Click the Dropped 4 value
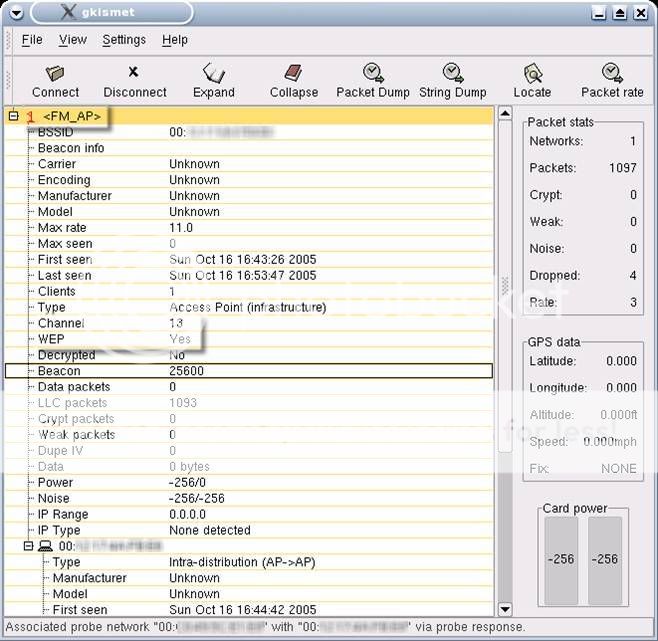 pos(633,275)
